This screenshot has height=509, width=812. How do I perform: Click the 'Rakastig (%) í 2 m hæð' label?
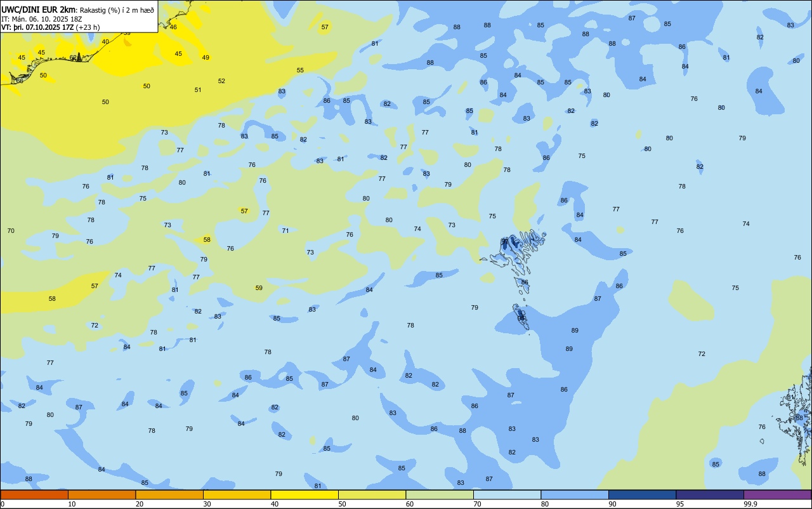(x=117, y=10)
